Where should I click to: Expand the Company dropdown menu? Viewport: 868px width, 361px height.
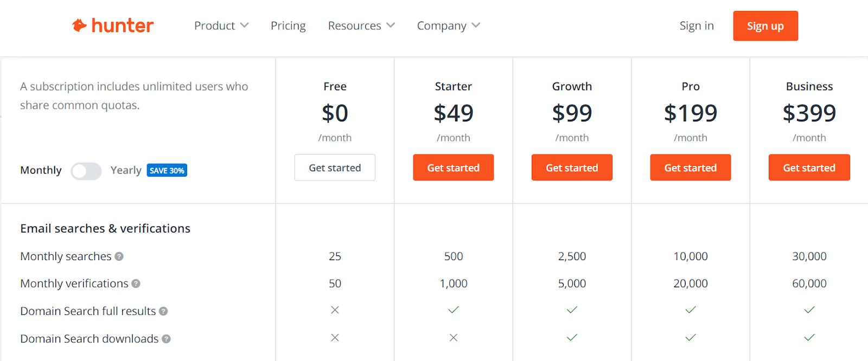[x=448, y=25]
